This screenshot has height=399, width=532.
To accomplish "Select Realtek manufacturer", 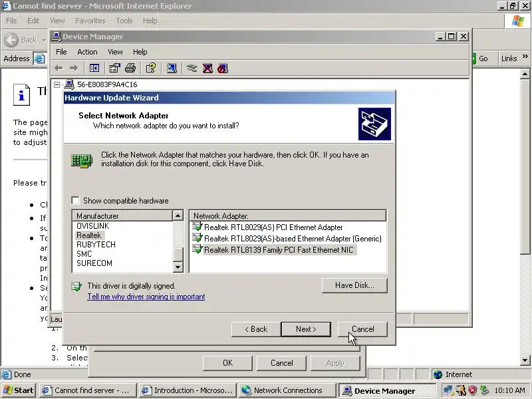I will 89,235.
